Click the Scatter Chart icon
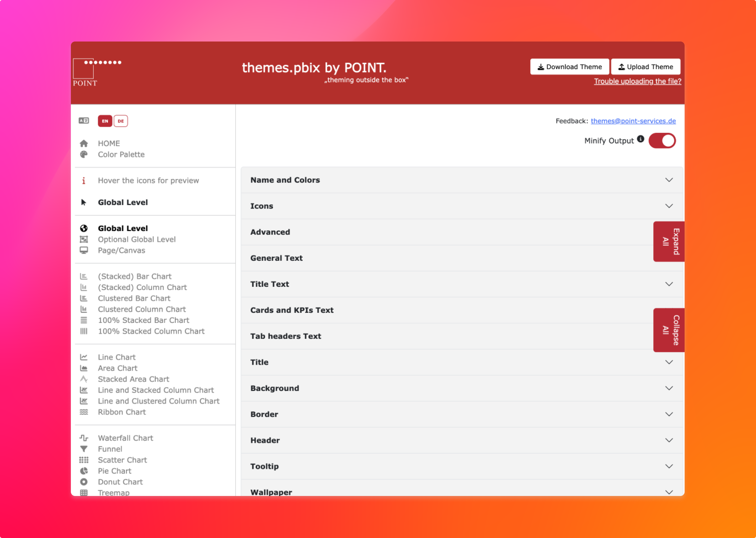The width and height of the screenshot is (756, 538). coord(83,460)
